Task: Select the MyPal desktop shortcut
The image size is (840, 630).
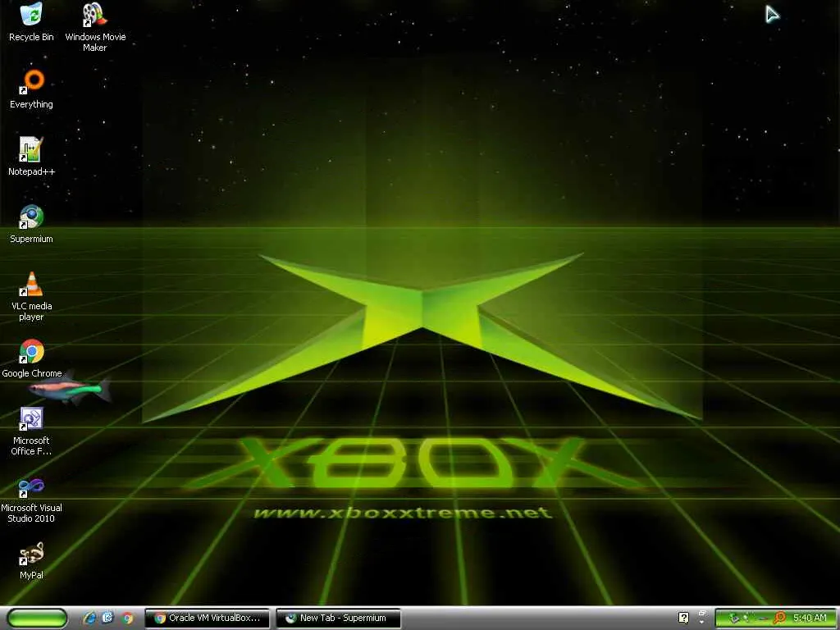Action: click(x=31, y=561)
